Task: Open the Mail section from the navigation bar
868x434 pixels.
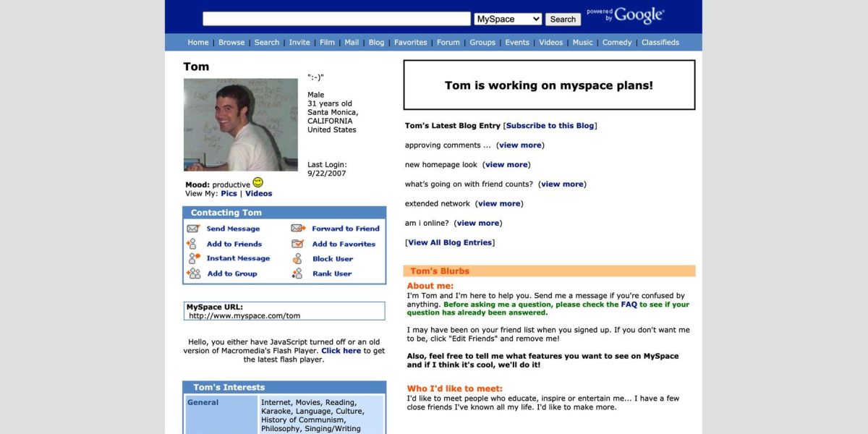Action: (x=352, y=42)
